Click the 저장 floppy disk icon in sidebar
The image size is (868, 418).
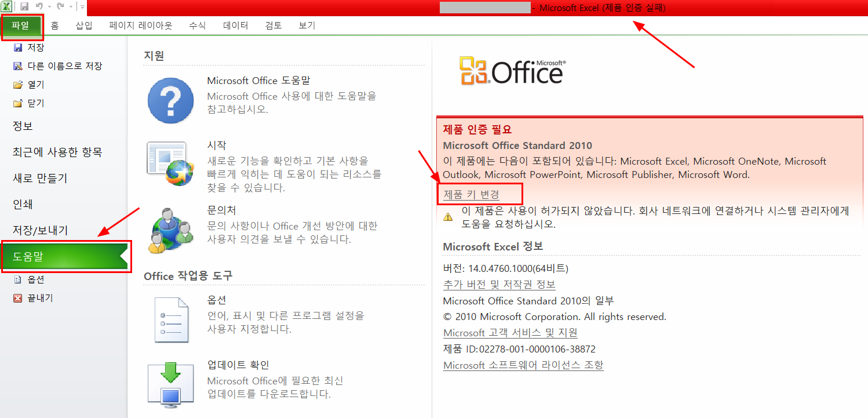(17, 48)
